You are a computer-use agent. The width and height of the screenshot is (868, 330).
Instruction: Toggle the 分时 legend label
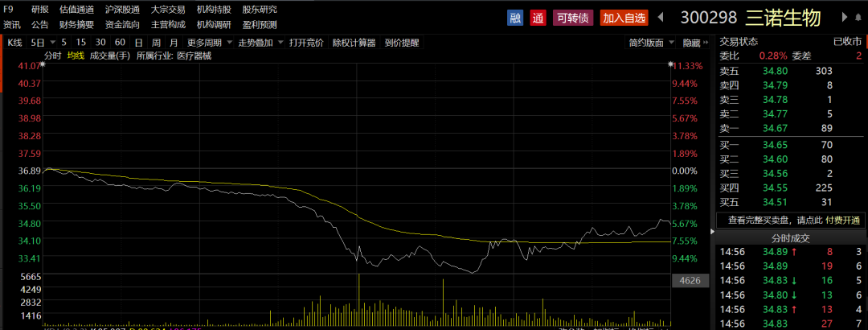click(x=53, y=56)
